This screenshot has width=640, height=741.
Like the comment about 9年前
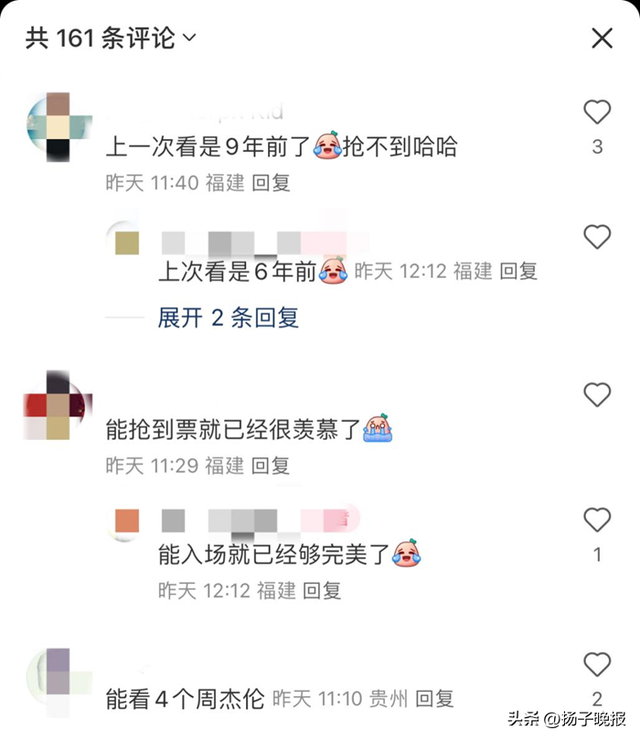coord(597,112)
